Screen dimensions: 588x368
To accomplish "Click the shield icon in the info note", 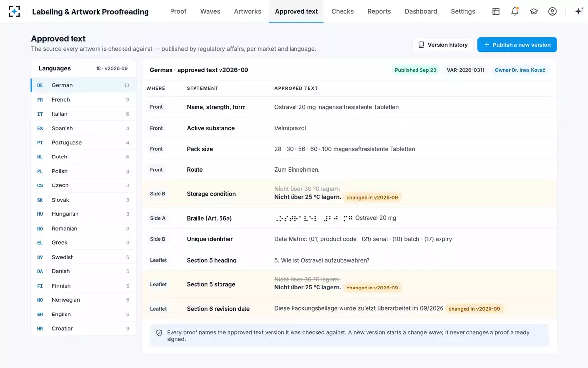I will click(159, 333).
